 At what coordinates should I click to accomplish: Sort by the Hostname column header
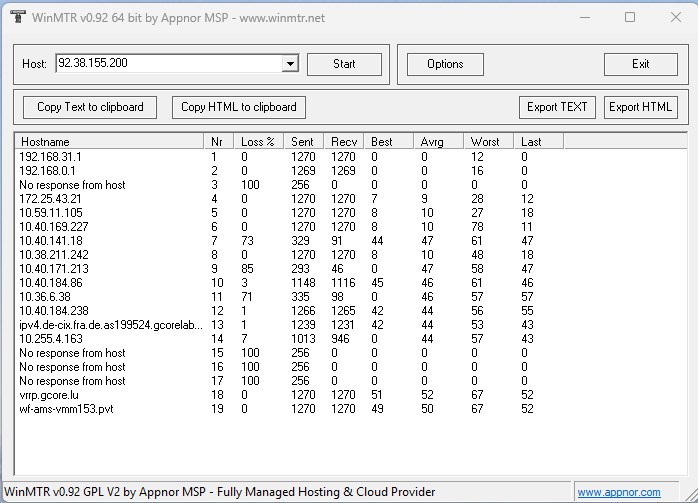[108, 142]
